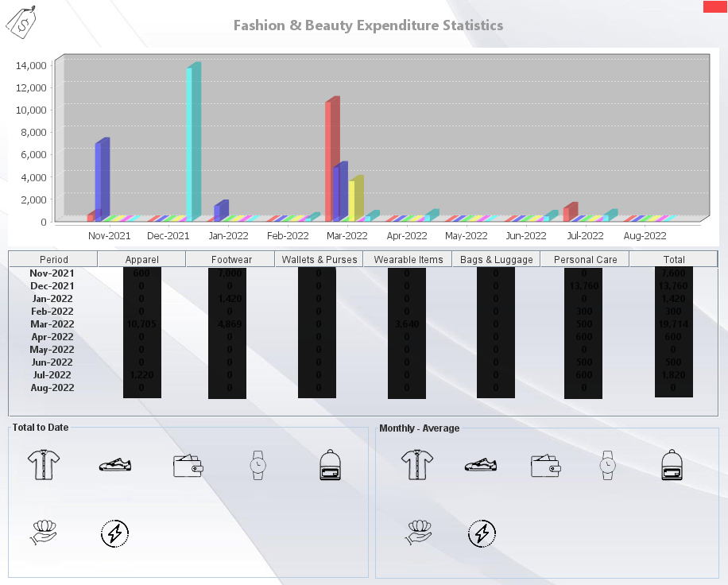Select the Jan-2022 table row label
The width and height of the screenshot is (728, 585).
tap(52, 299)
